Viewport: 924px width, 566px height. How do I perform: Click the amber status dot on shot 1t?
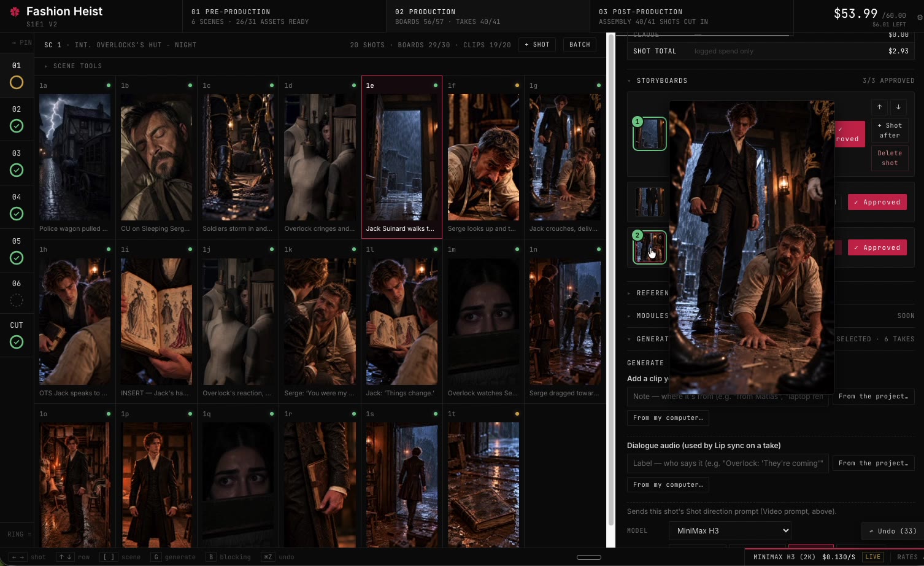[x=517, y=414]
